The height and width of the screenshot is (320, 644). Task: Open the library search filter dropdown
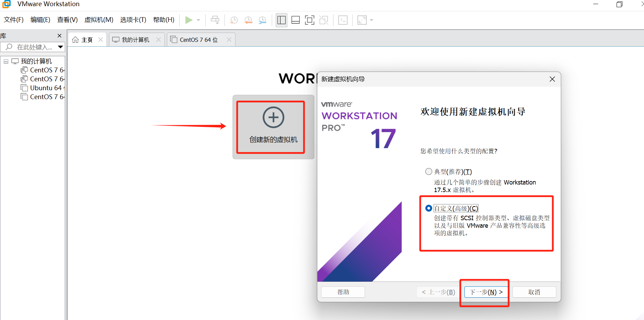[x=61, y=47]
